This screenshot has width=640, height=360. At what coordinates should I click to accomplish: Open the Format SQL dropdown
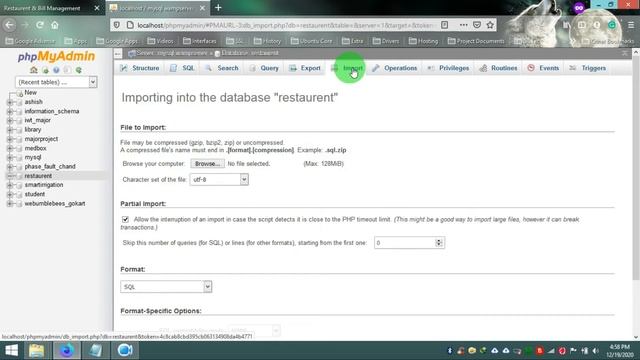pos(166,287)
